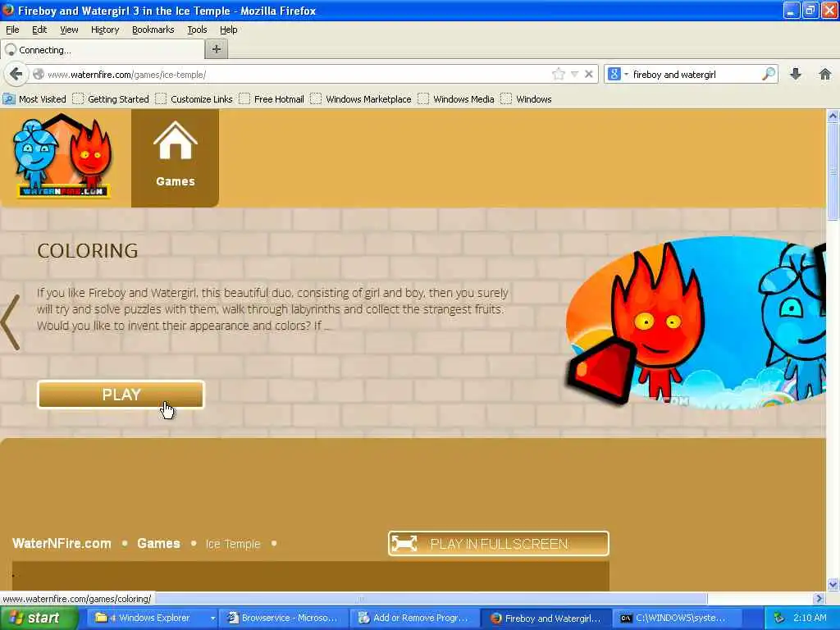This screenshot has height=630, width=840.
Task: Switch to Browservice taskbar window
Action: pyautogui.click(x=284, y=619)
